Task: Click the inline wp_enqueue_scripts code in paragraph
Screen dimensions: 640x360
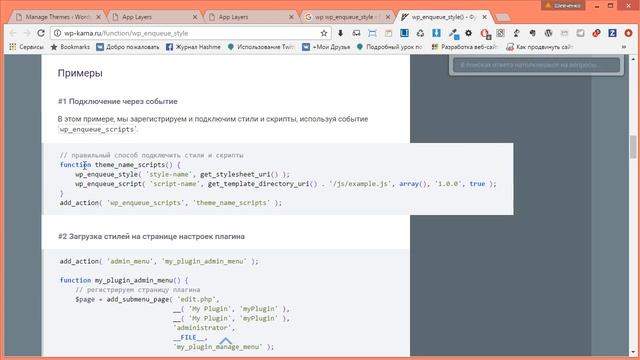Action: pyautogui.click(x=97, y=129)
